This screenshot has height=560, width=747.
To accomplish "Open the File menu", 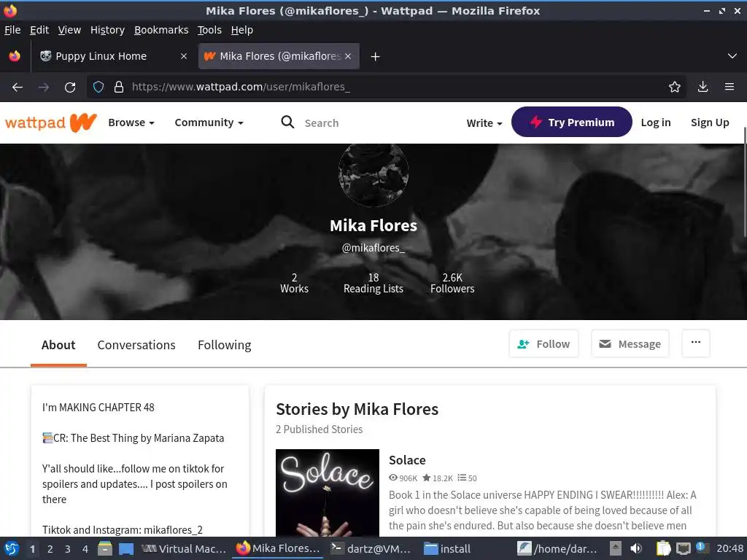I will [x=12, y=30].
